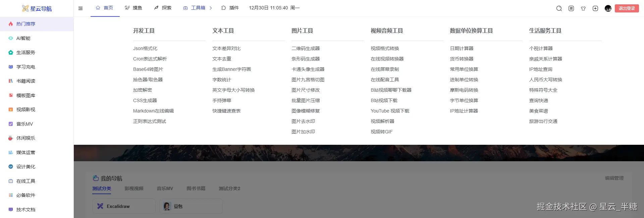Click the 退出登录 button
This screenshot has height=218, width=644.
pos(627,8)
